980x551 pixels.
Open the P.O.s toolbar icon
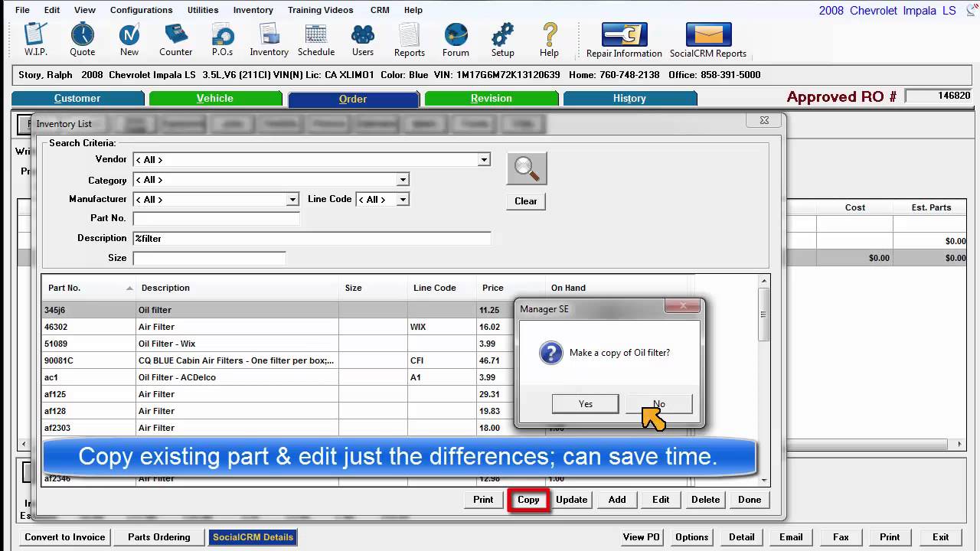223,39
